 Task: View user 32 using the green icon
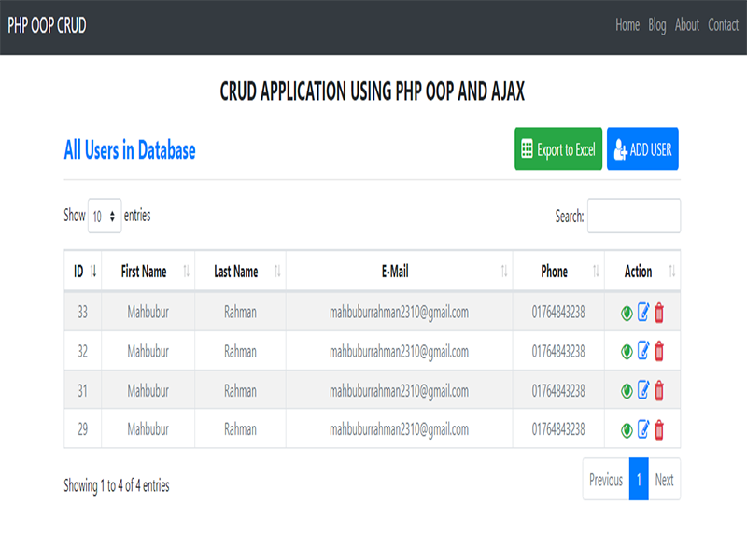(627, 351)
